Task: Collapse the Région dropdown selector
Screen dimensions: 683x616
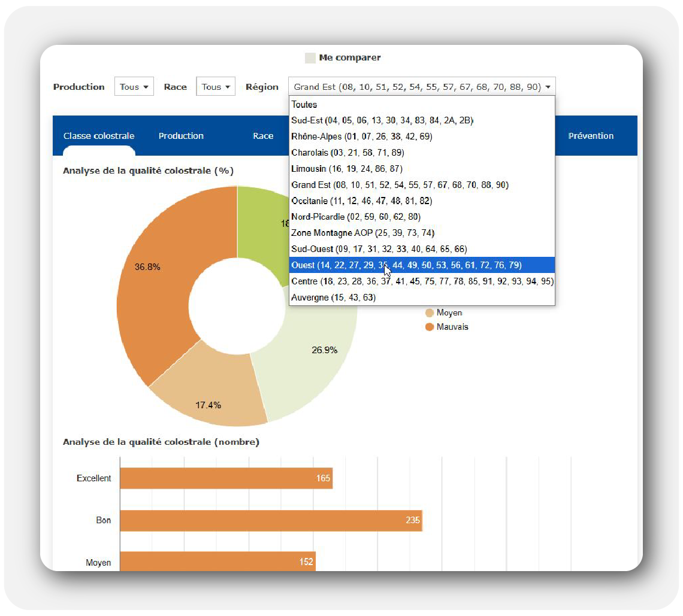Action: point(422,87)
